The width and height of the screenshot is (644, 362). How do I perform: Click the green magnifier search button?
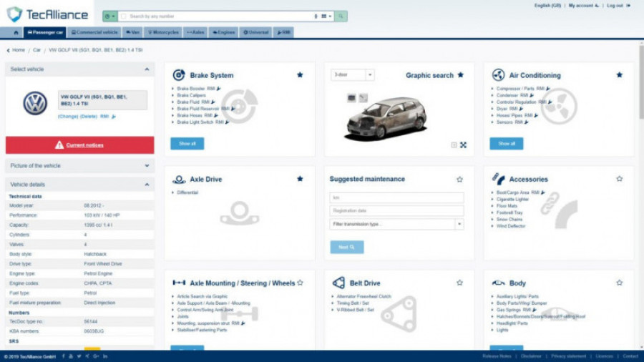(x=341, y=16)
